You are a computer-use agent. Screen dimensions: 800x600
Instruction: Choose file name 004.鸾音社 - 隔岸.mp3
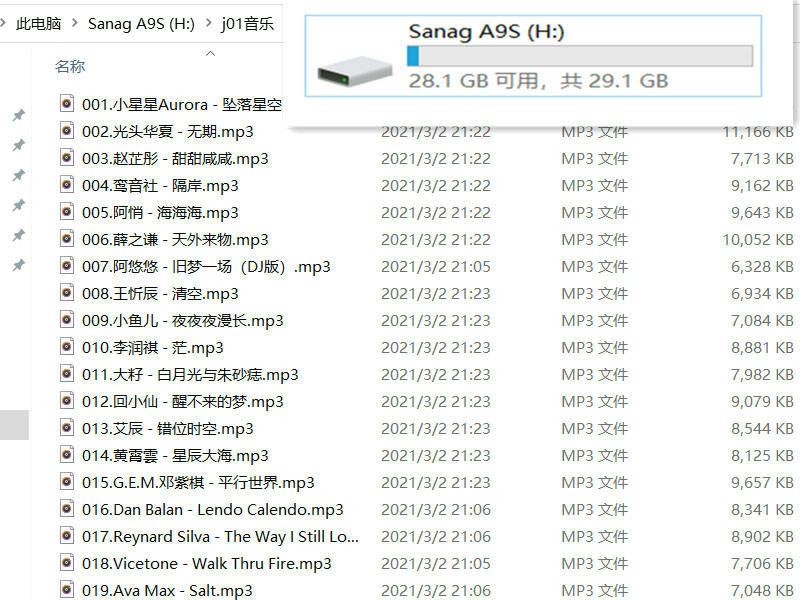pyautogui.click(x=160, y=186)
